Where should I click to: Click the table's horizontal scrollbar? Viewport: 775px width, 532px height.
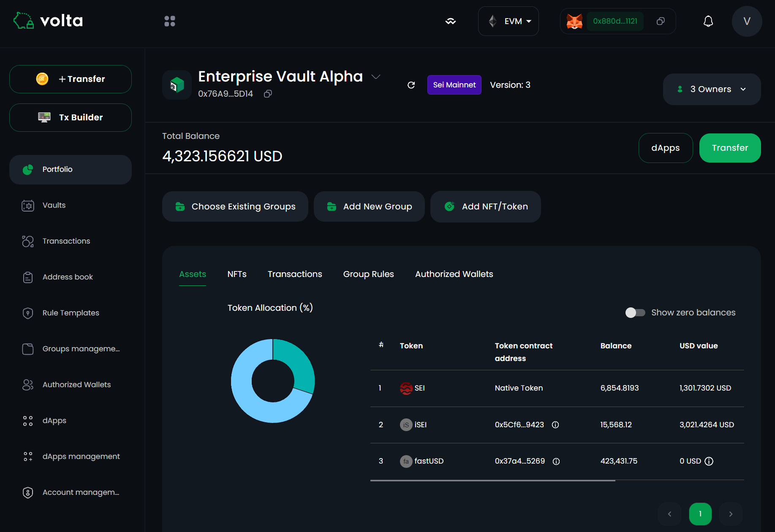[x=492, y=480]
